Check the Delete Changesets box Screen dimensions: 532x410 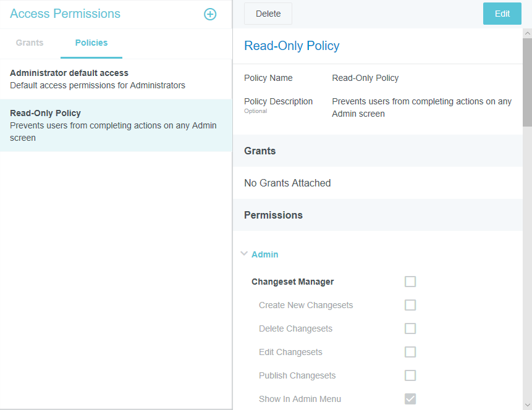(x=410, y=328)
